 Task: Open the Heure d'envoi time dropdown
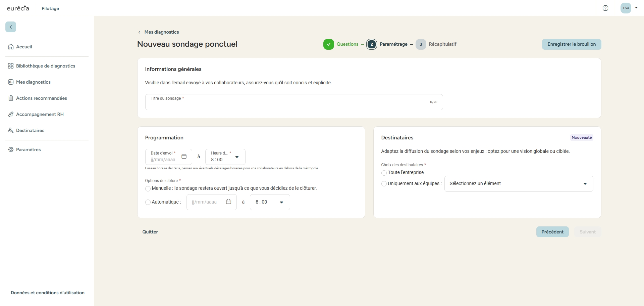click(x=237, y=157)
